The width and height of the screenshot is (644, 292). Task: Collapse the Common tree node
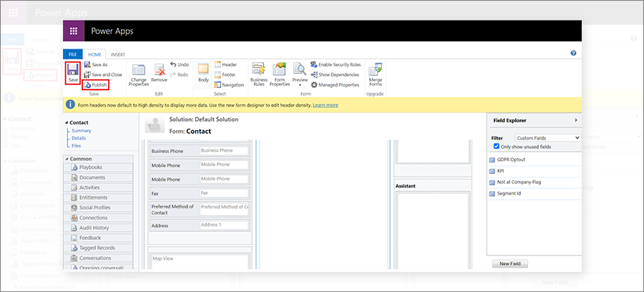[x=67, y=159]
